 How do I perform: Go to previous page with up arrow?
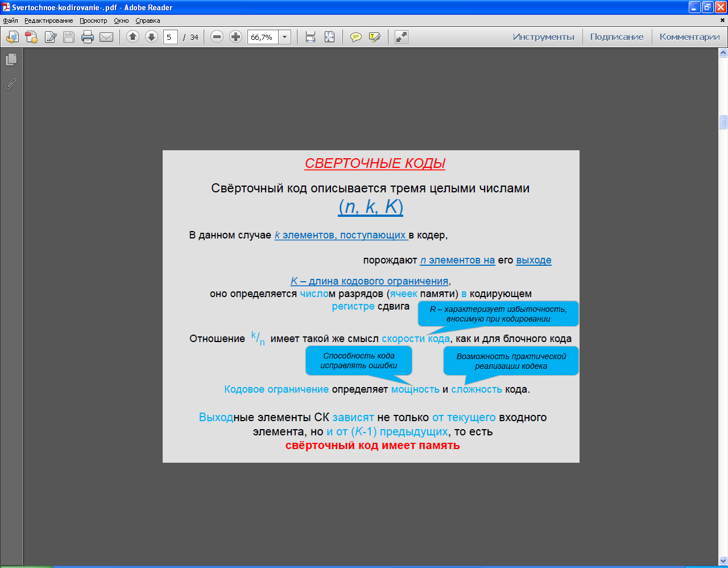(133, 37)
